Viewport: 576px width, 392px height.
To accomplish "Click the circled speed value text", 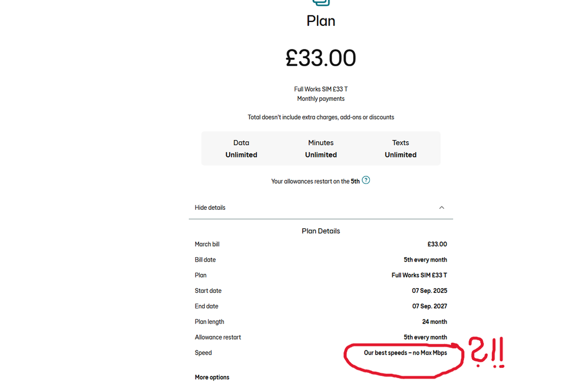I will tap(405, 353).
